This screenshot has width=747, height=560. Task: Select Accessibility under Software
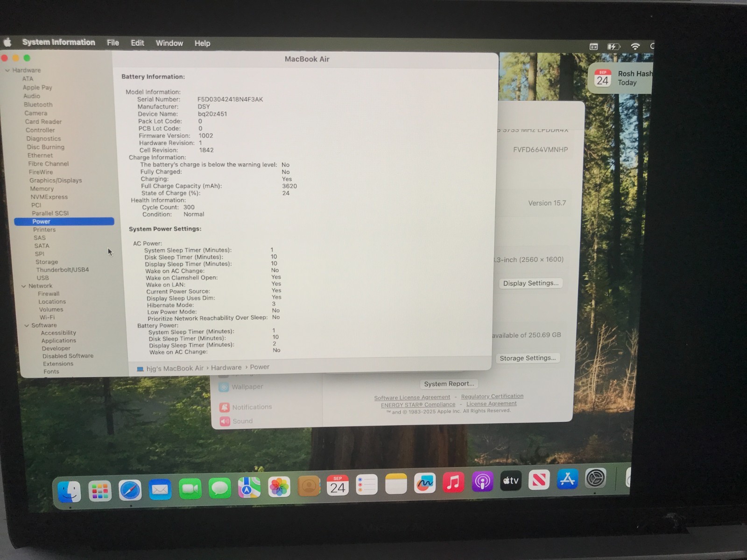pos(58,333)
